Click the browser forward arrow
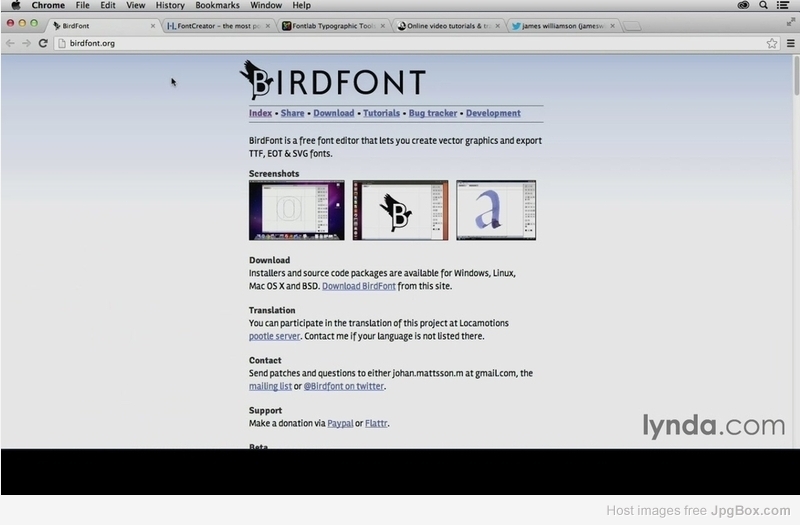800x525 pixels. point(26,43)
